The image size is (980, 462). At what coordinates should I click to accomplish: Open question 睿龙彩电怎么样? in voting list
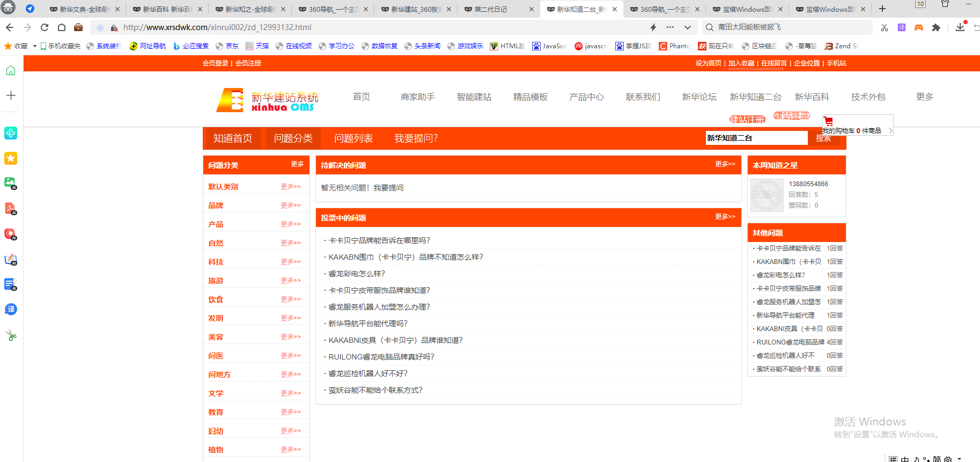[x=357, y=274]
